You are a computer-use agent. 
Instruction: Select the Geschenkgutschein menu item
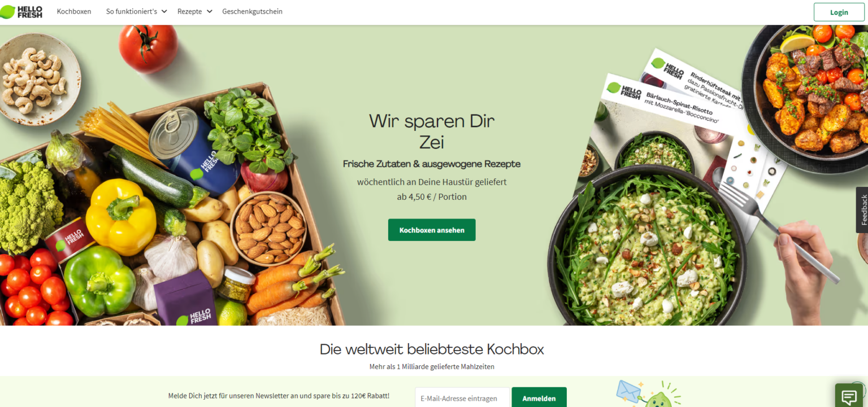(x=252, y=11)
